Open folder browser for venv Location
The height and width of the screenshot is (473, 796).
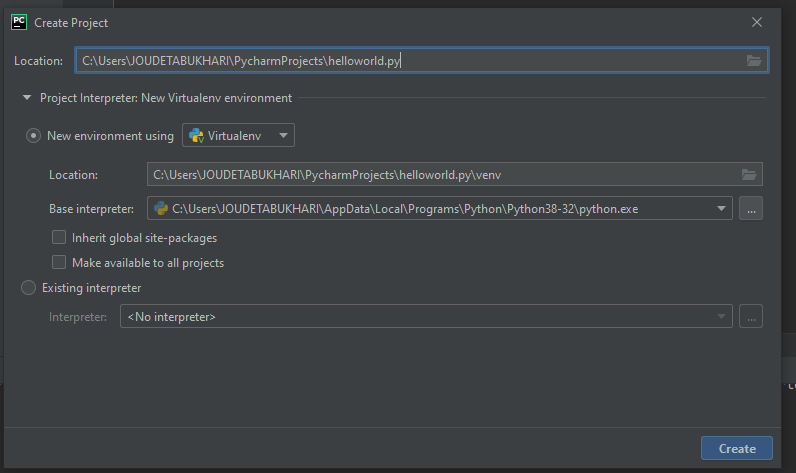[749, 175]
